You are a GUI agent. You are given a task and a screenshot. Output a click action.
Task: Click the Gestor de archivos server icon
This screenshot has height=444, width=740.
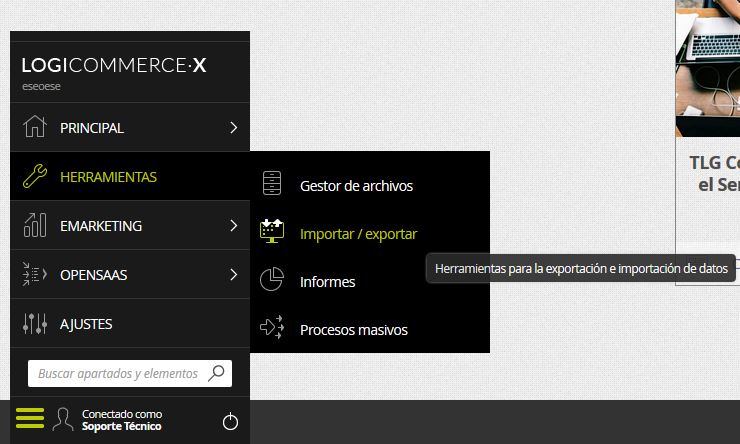point(272,183)
